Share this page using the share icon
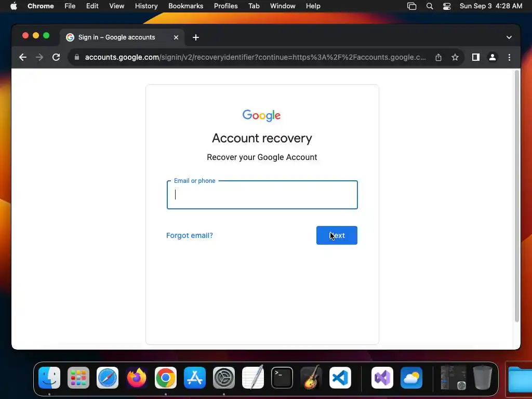The height and width of the screenshot is (399, 532). 438,57
